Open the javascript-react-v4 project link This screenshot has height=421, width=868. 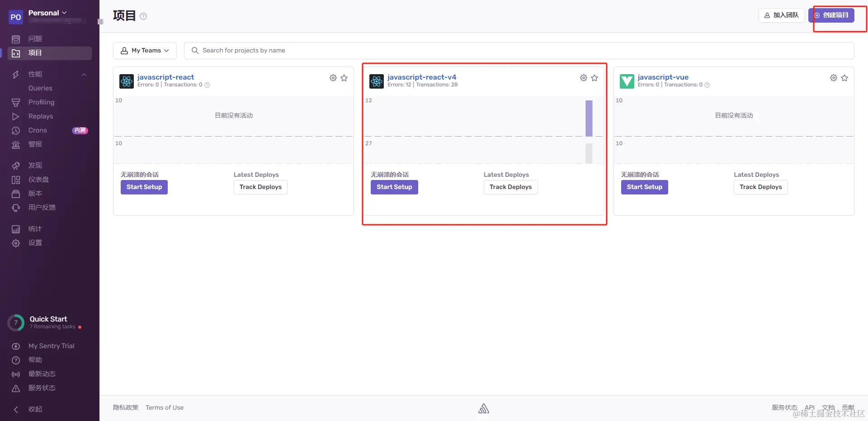(x=422, y=77)
